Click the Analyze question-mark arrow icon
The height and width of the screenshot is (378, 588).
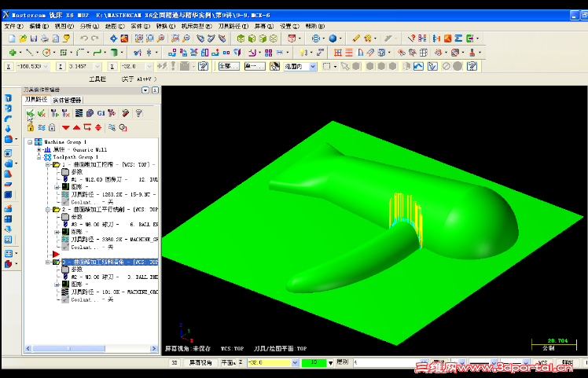pos(411,39)
